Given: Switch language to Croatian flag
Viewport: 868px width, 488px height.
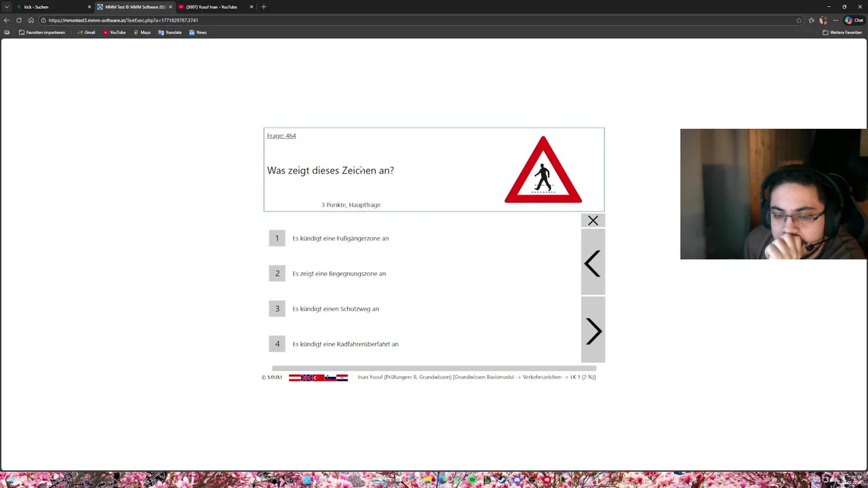Looking at the screenshot, I should click(x=342, y=378).
